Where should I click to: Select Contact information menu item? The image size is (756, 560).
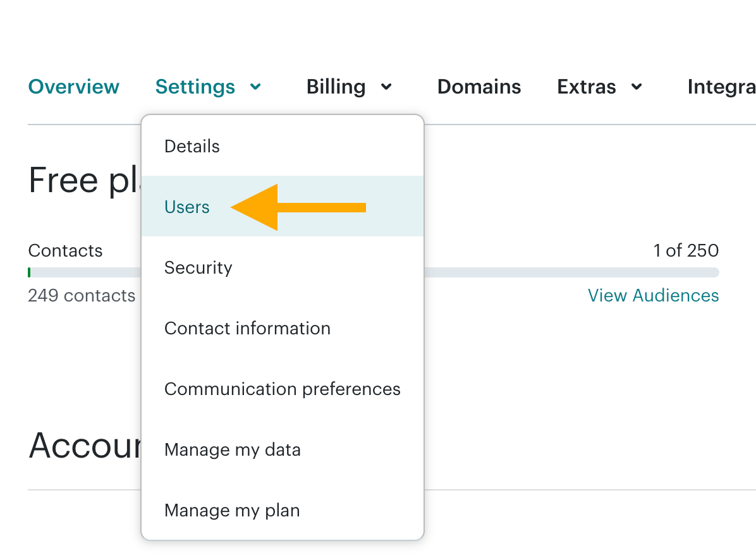(x=283, y=328)
